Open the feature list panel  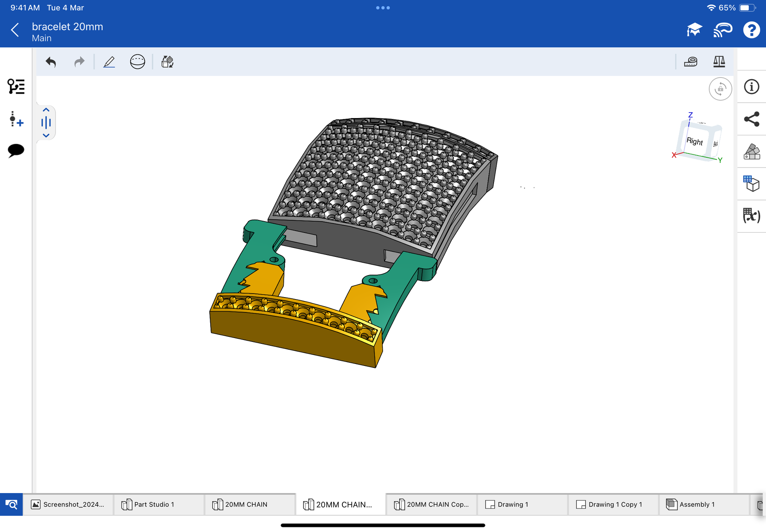(x=16, y=86)
